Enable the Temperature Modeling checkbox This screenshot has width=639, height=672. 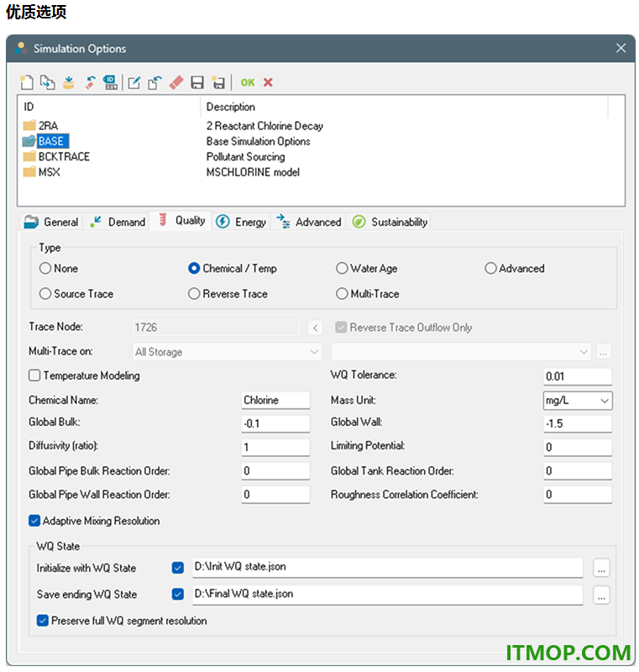click(34, 375)
